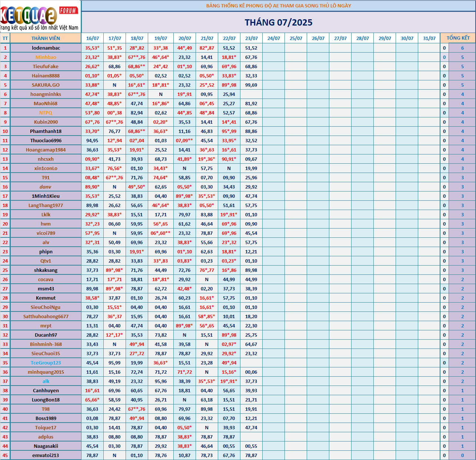476x460 pixels.
Task: Select the 23/07 date column header
Action: point(251,38)
